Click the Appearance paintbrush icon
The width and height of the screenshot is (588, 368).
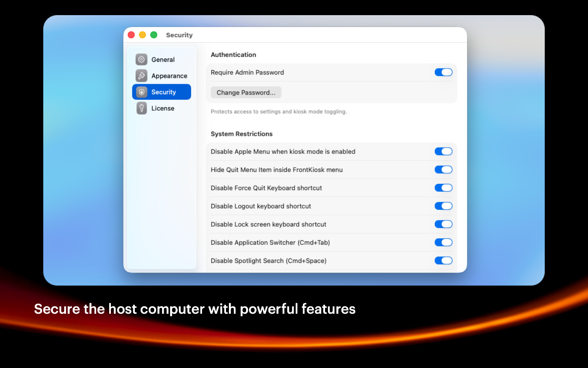pos(142,76)
